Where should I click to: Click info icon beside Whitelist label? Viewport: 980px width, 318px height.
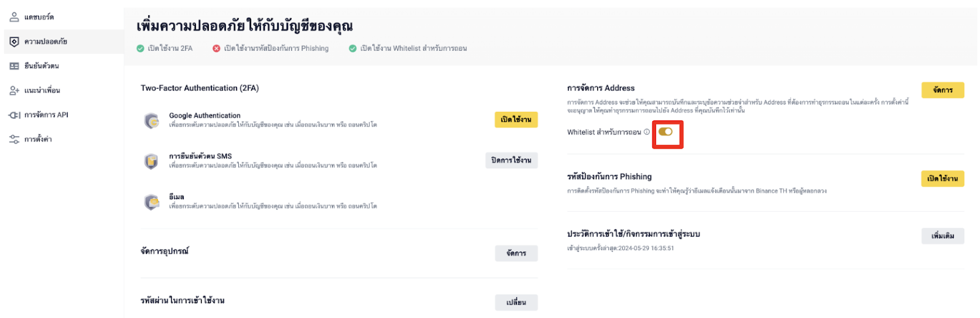[647, 132]
